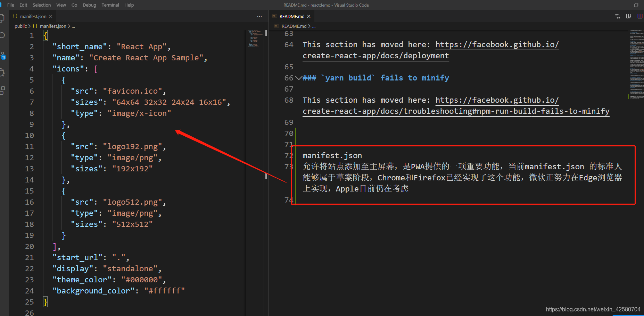The height and width of the screenshot is (316, 644).
Task: Click the "standalone" display value
Action: tap(130, 269)
